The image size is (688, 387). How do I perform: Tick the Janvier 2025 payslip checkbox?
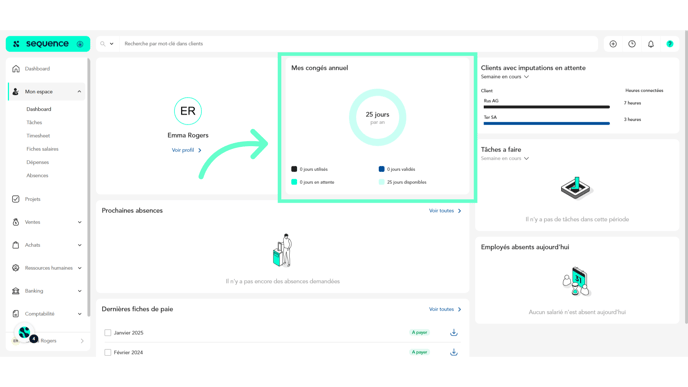(108, 333)
